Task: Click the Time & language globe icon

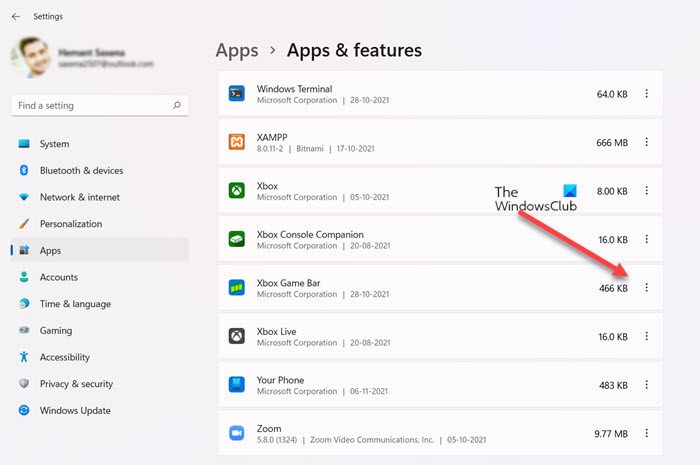Action: coord(24,304)
